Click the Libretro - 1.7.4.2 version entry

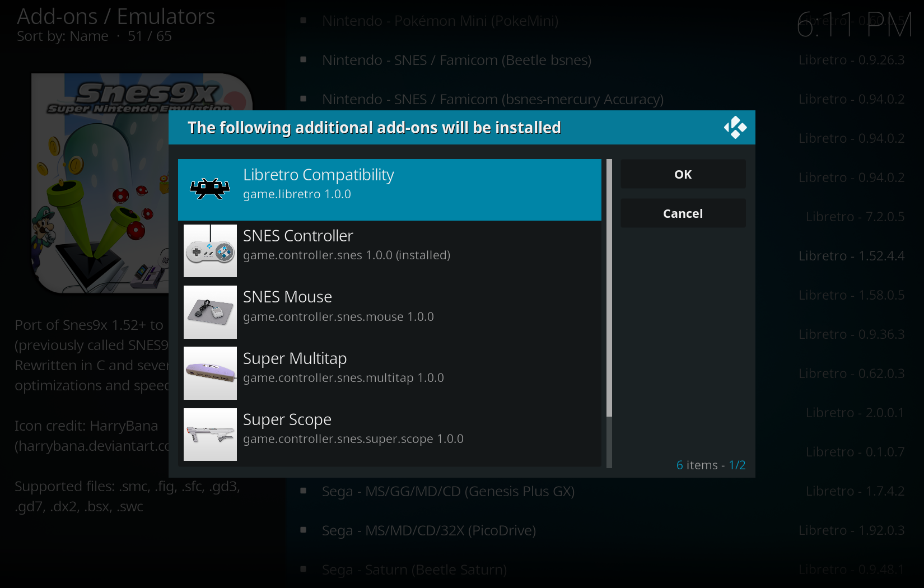pyautogui.click(x=856, y=491)
